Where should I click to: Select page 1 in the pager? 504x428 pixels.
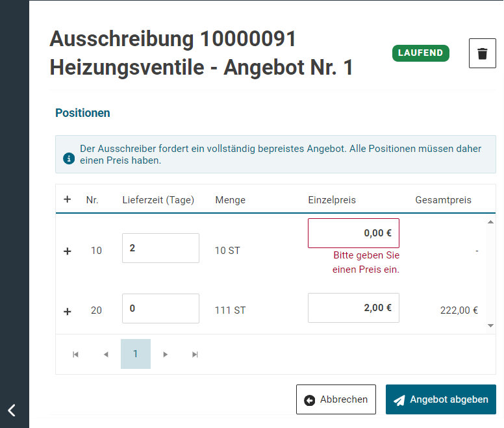coord(136,354)
